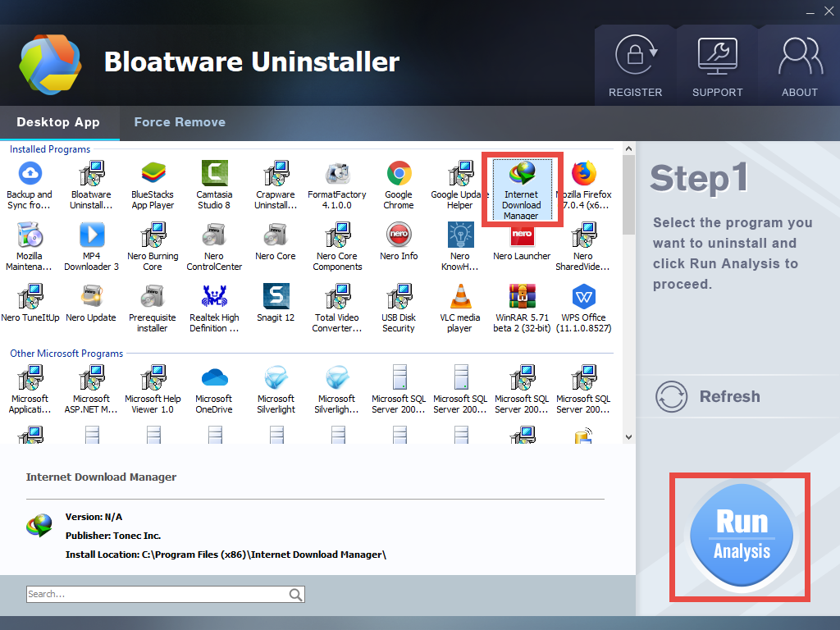Open the Support section
This screenshot has height=630, width=840.
point(717,66)
